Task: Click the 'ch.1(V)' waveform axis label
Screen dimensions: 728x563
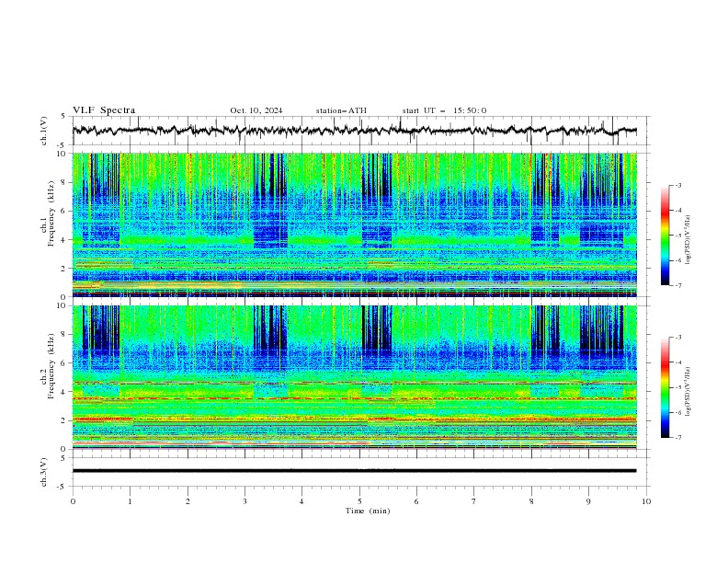Action: [44, 131]
